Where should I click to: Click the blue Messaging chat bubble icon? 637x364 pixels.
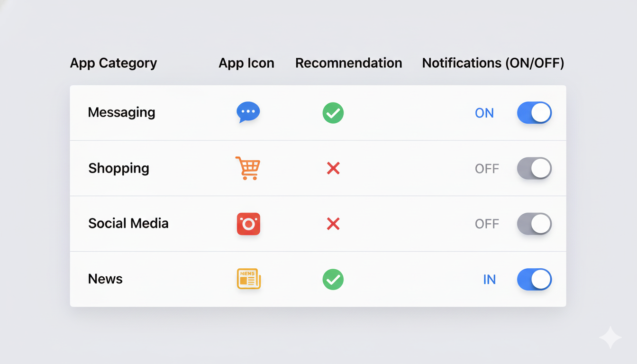[248, 112]
